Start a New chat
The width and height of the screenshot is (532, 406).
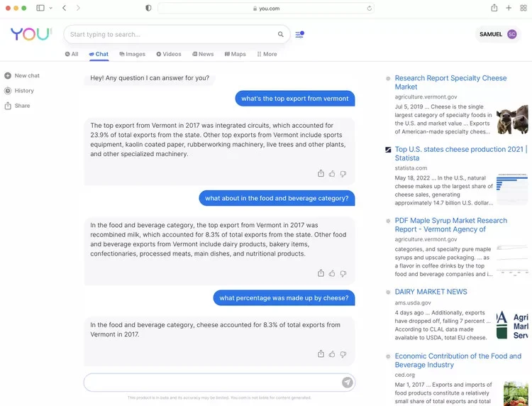[22, 76]
